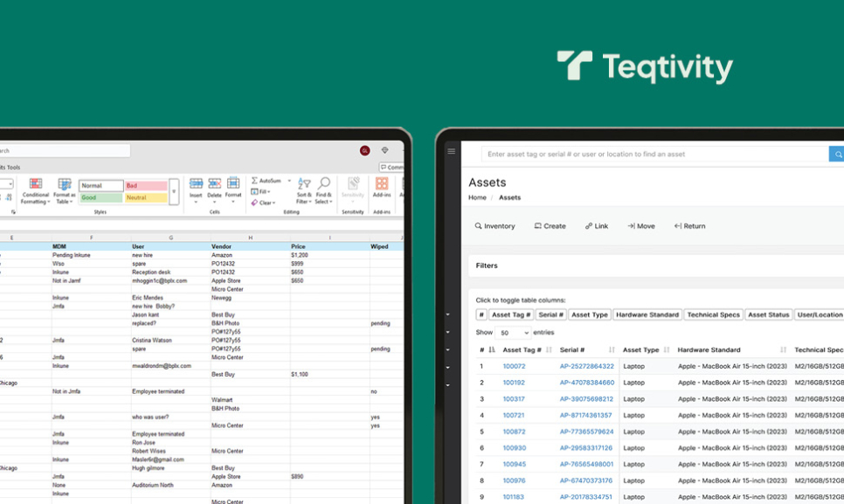Open the Show entries count dropdown

pos(513,333)
